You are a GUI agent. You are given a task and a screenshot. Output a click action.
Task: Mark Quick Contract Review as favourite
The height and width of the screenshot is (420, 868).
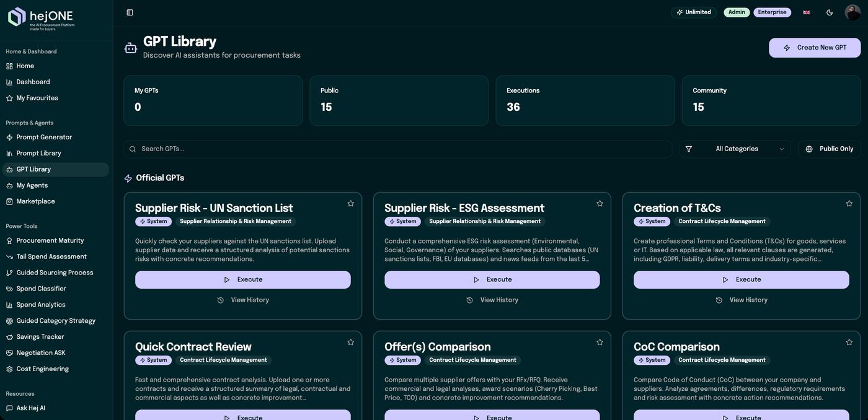(x=351, y=342)
